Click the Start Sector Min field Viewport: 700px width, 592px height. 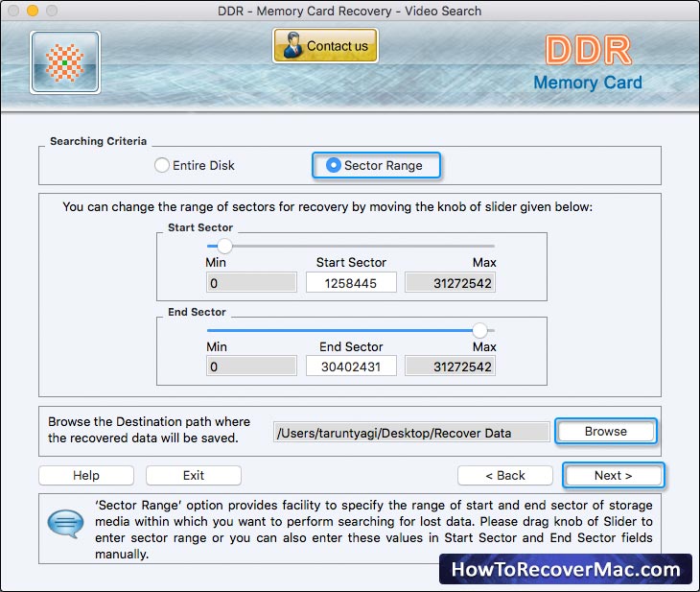click(251, 283)
